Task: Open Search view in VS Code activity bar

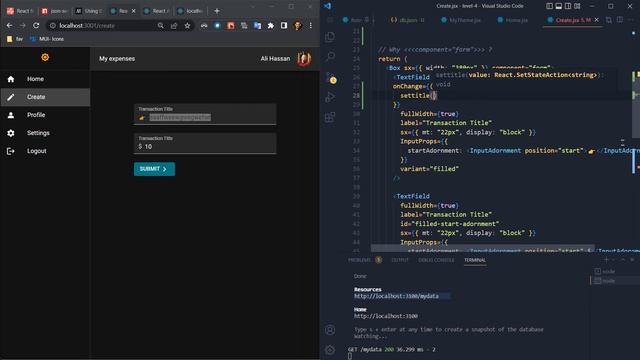Action: point(330,56)
